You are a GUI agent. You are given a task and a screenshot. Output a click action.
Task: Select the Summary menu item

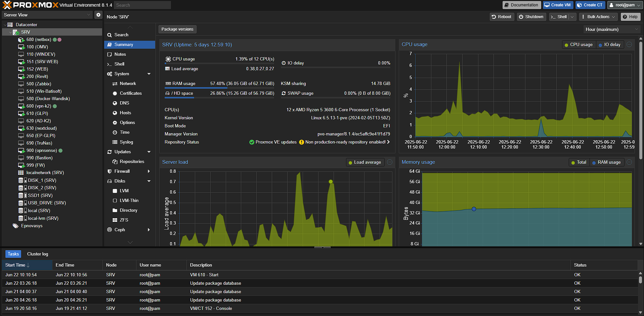tap(130, 44)
